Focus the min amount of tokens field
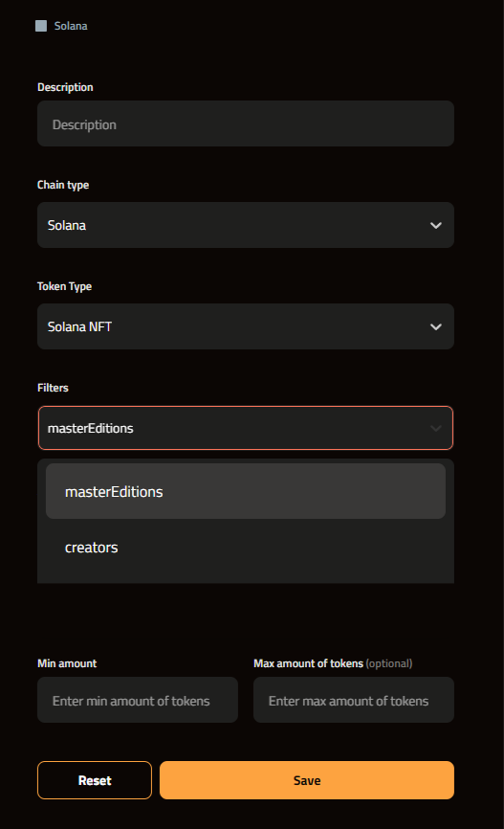The width and height of the screenshot is (504, 829). [x=138, y=700]
